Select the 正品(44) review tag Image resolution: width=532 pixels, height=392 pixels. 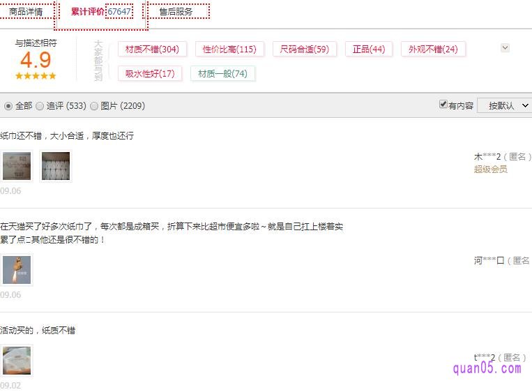[369, 50]
